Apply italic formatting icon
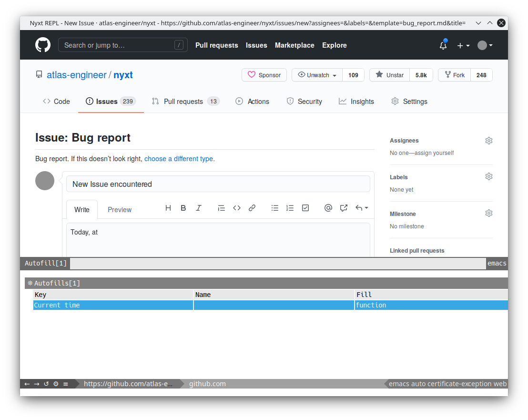This screenshot has height=420, width=528. pos(199,208)
